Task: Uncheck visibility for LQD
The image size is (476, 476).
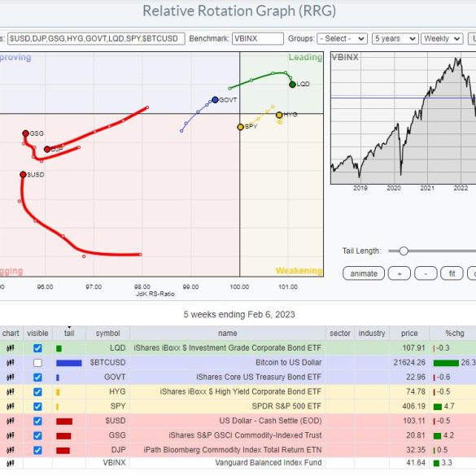Action: click(x=37, y=348)
